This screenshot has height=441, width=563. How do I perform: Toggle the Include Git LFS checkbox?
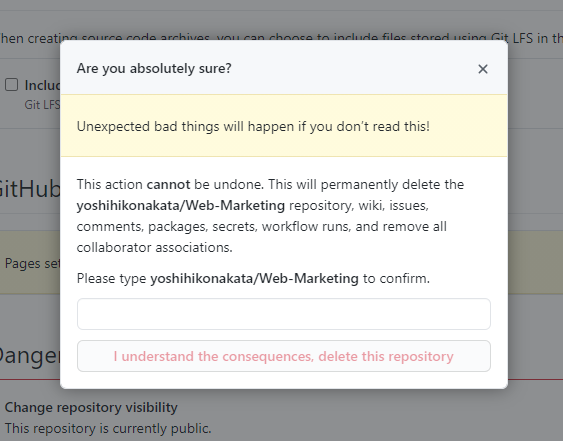click(x=11, y=85)
